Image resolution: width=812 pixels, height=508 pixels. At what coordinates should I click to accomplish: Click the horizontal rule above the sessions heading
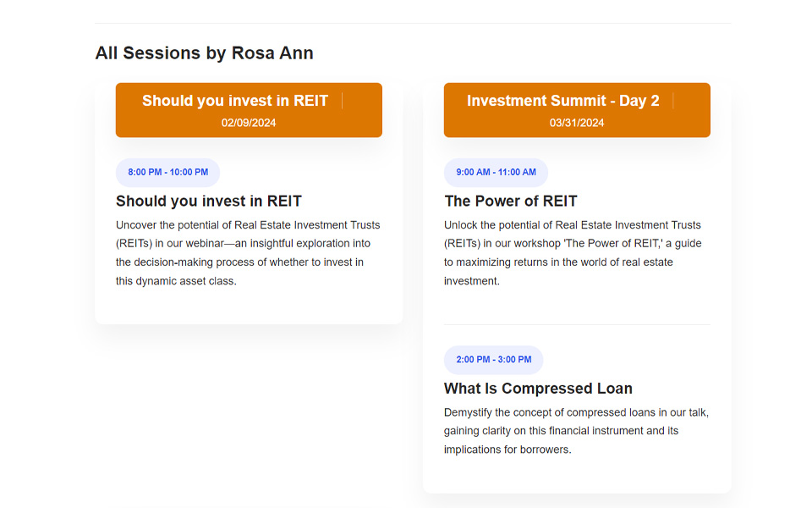(413, 23)
